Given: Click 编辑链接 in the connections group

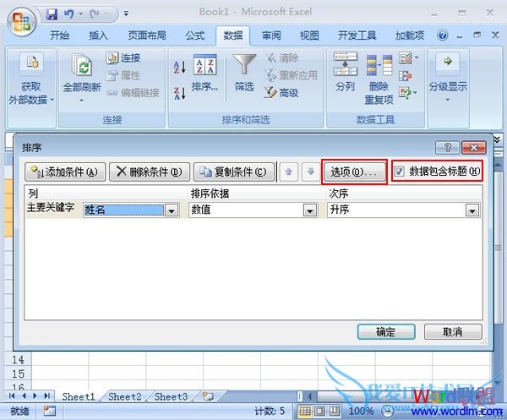Looking at the screenshot, I should tap(133, 93).
